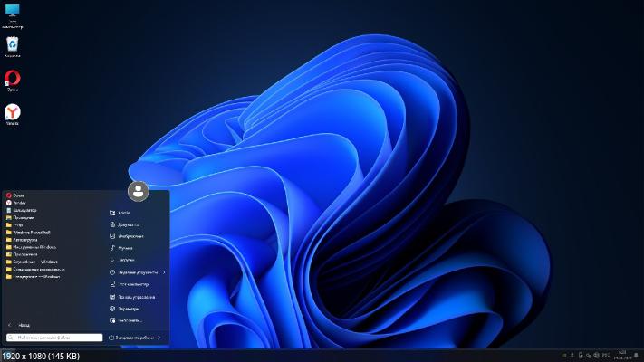Open Opera in the Start menu list

[x=14, y=195]
